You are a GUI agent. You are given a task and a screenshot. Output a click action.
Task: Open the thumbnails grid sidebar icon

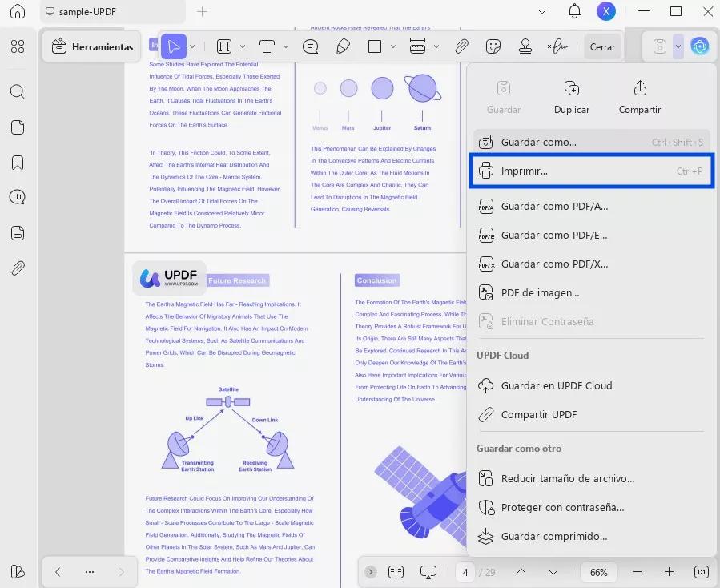click(18, 46)
